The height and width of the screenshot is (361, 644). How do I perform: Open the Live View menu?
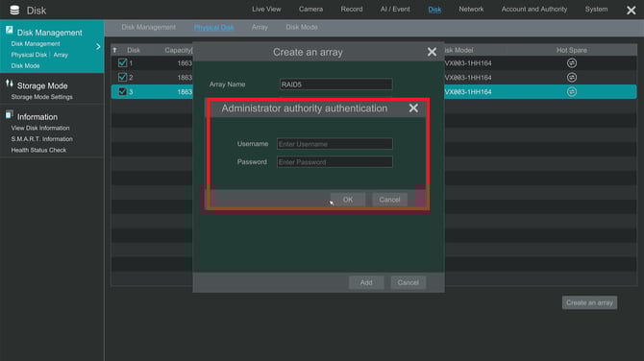(266, 9)
